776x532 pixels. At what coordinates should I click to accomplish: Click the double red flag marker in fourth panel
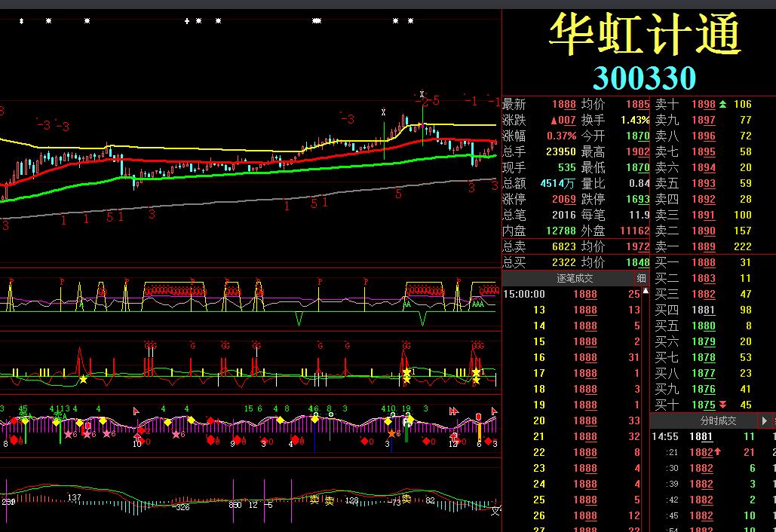coord(454,411)
